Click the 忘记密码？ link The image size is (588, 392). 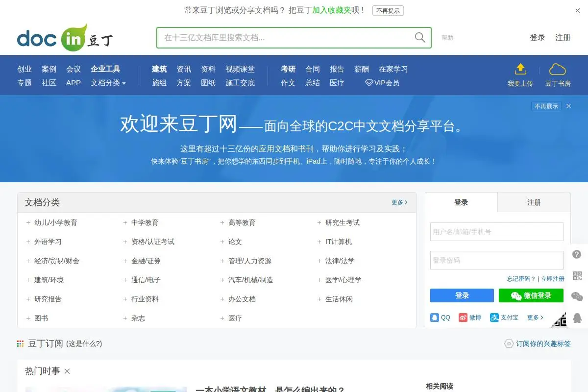521,279
